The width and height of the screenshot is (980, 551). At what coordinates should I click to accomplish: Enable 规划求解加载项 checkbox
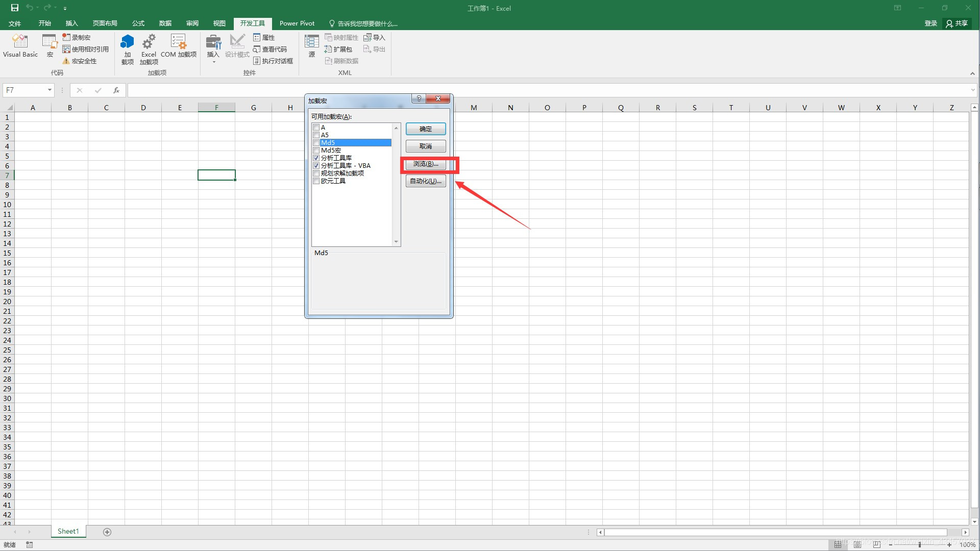point(316,173)
